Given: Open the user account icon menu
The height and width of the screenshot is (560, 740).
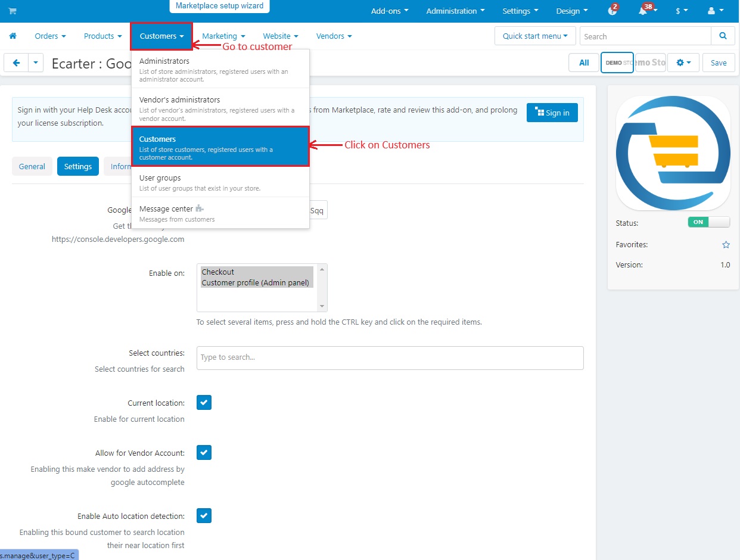Looking at the screenshot, I should [x=715, y=11].
